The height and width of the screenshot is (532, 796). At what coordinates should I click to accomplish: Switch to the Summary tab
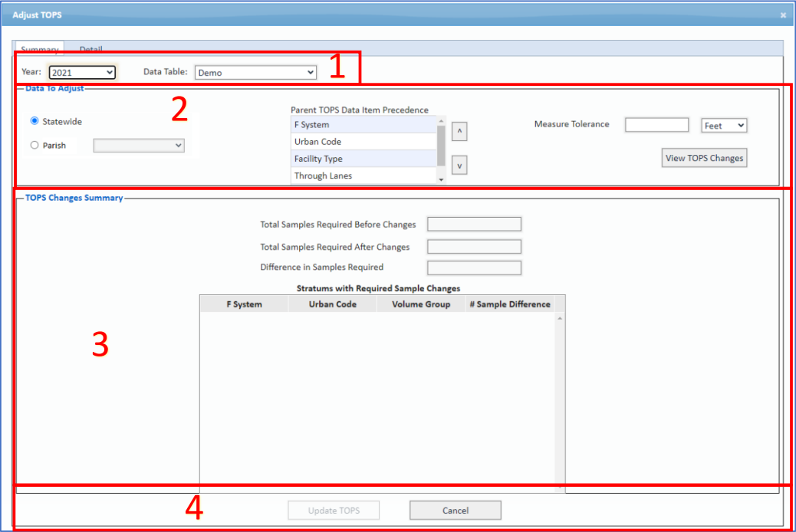[x=40, y=49]
